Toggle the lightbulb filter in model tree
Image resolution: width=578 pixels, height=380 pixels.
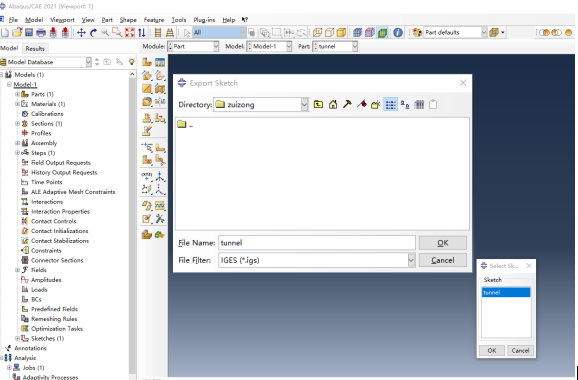click(x=131, y=62)
